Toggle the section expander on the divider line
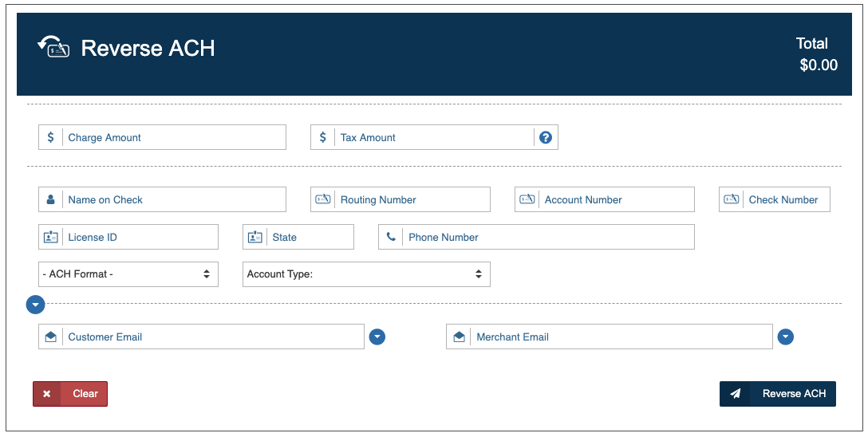 [x=35, y=305]
